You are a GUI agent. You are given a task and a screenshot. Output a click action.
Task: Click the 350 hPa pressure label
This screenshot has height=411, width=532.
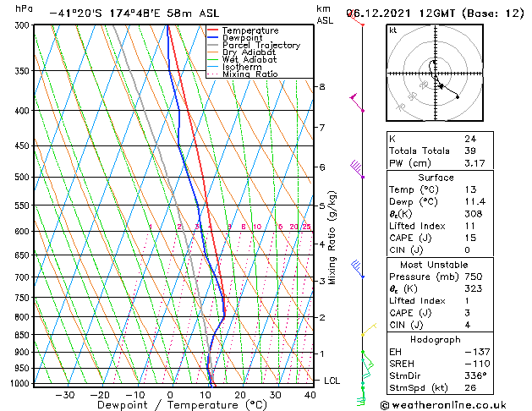pos(24,71)
